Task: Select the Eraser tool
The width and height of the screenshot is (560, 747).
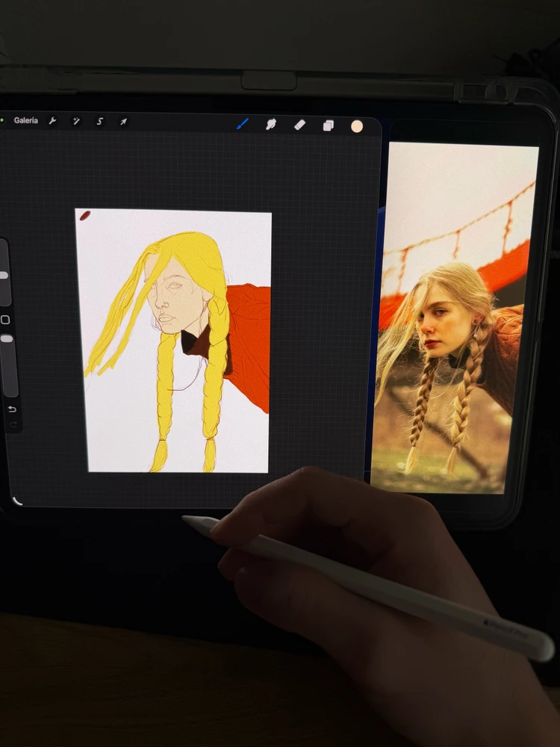Action: point(299,125)
